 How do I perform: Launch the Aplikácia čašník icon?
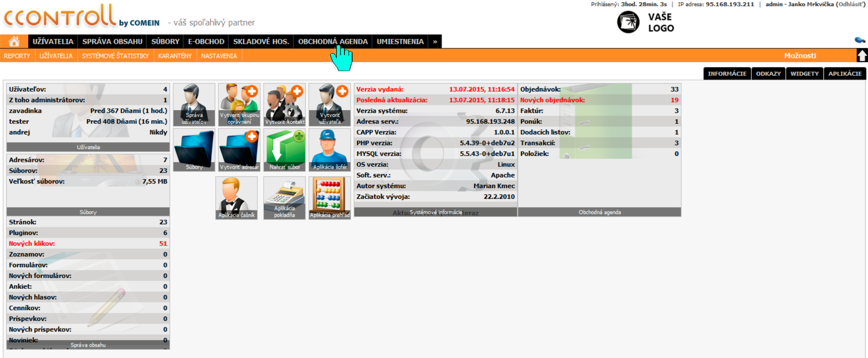coord(236,198)
